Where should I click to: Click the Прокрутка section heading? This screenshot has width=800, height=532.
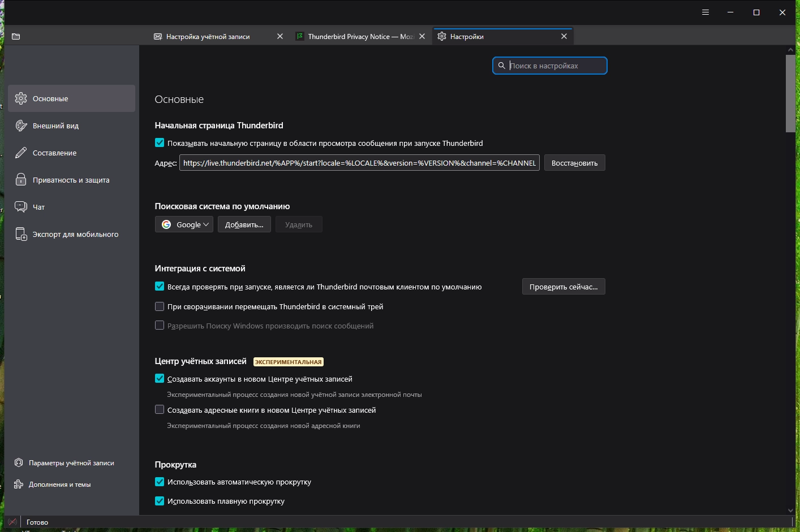tap(176, 465)
